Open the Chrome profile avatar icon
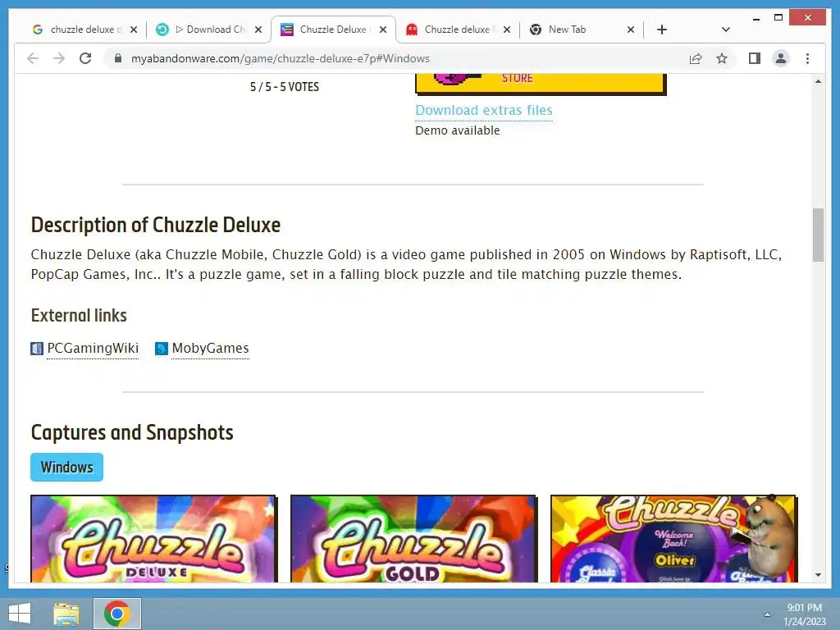This screenshot has width=840, height=630. point(781,58)
